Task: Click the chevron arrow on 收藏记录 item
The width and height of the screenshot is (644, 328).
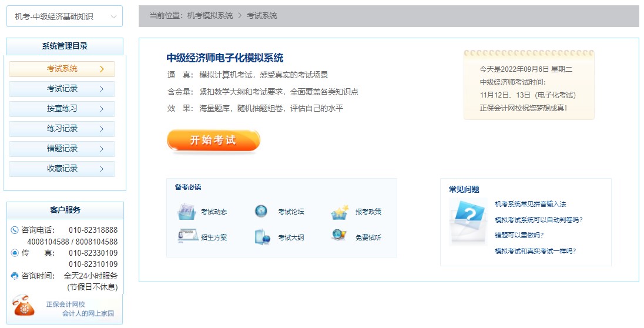Action: 102,169
